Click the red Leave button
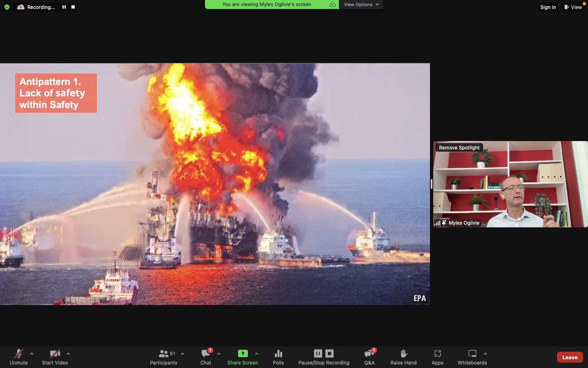This screenshot has height=368, width=588. pyautogui.click(x=570, y=357)
